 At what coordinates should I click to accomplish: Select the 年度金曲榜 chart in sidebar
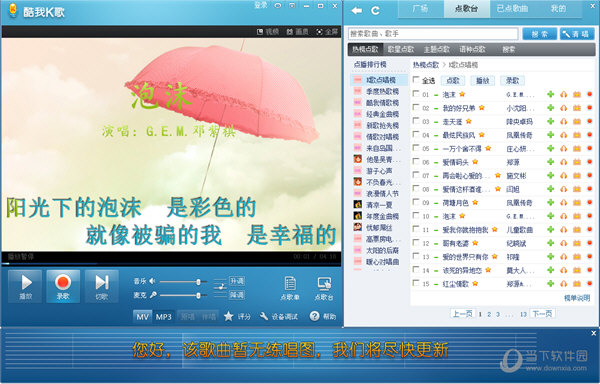pyautogui.click(x=382, y=216)
